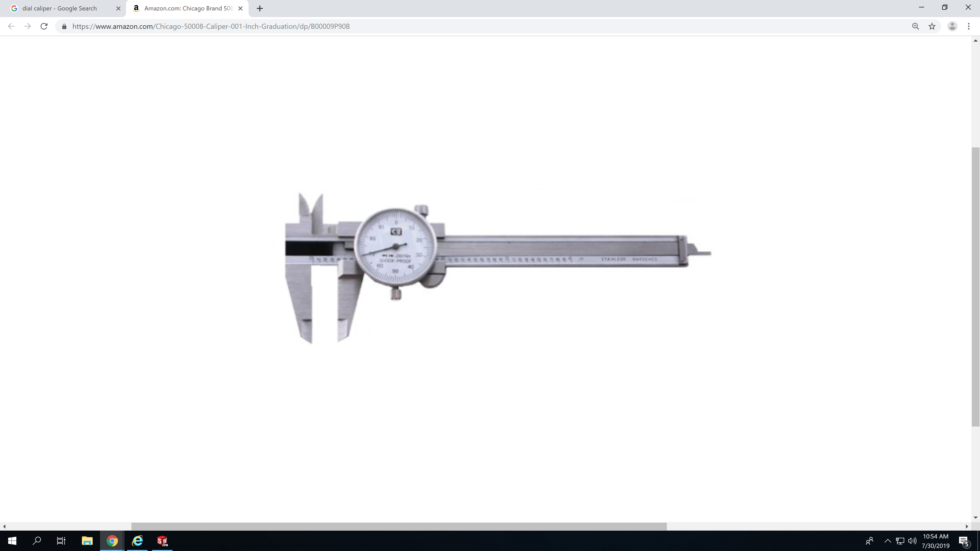Viewport: 980px width, 551px height.
Task: Open Chrome's three-dot menu
Action: [x=969, y=26]
